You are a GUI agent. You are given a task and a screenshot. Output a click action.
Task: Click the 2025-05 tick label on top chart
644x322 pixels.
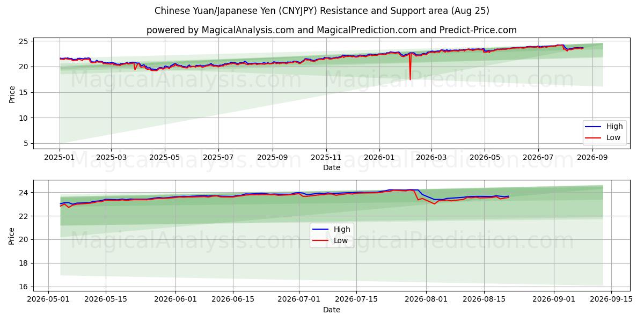pyautogui.click(x=164, y=158)
